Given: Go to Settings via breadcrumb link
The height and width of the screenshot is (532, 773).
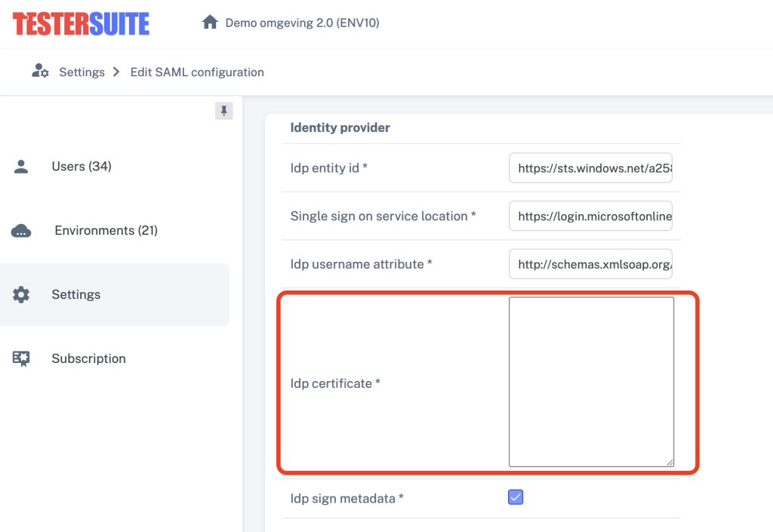Looking at the screenshot, I should [x=82, y=72].
